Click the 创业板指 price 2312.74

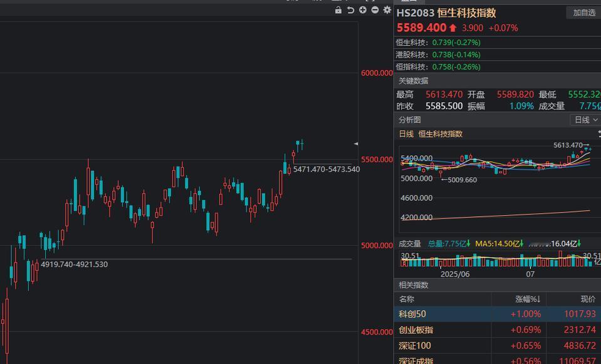[x=580, y=330]
